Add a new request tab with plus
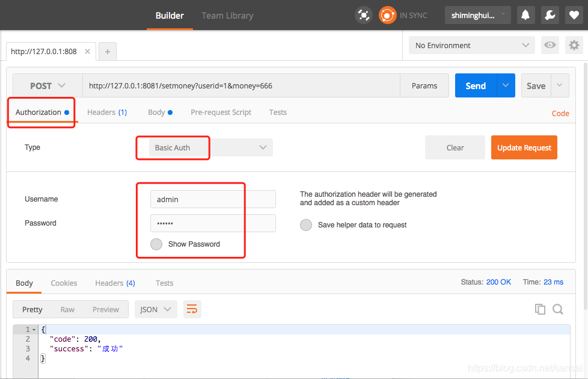588x379 pixels. (108, 52)
